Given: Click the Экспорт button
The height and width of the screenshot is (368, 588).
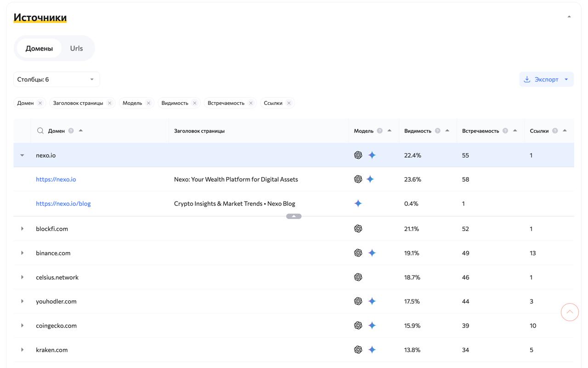Looking at the screenshot, I should (541, 79).
